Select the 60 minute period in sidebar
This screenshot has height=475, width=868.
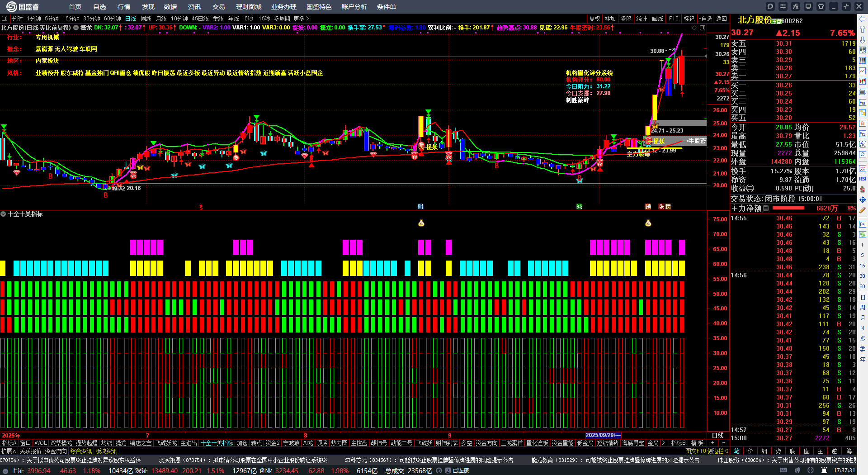(x=863, y=286)
